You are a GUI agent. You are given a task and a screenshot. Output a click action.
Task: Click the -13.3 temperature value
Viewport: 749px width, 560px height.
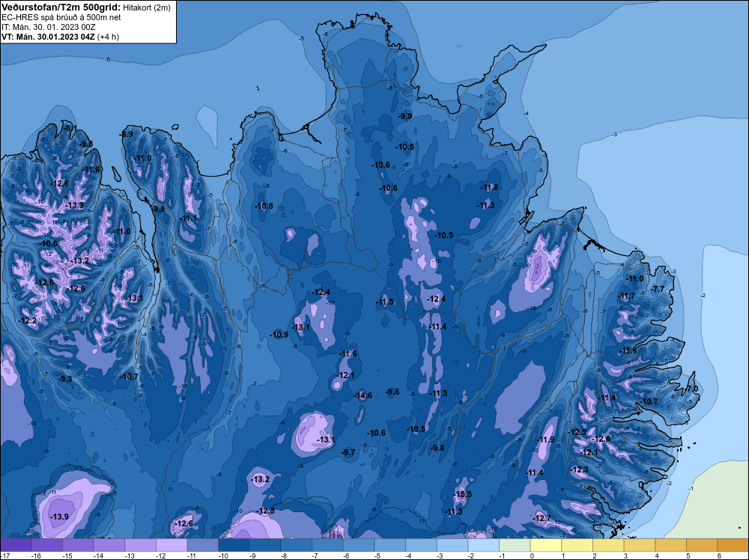click(x=74, y=205)
